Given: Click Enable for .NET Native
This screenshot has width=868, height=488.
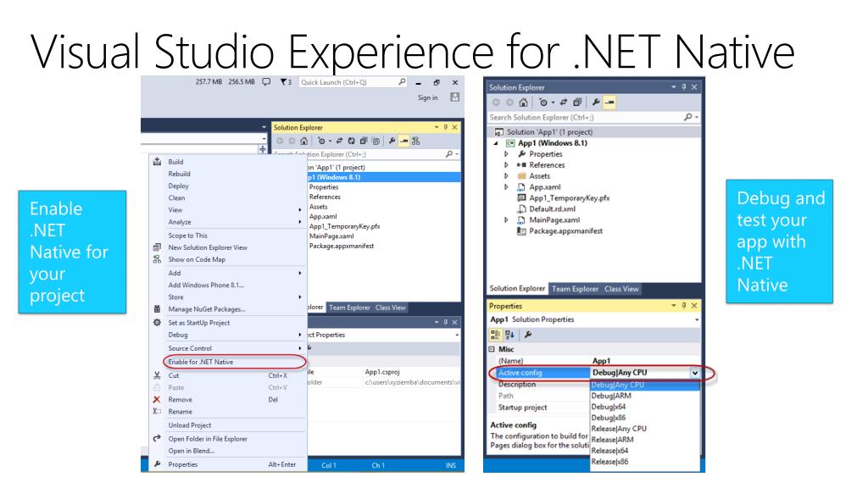Looking at the screenshot, I should (200, 362).
